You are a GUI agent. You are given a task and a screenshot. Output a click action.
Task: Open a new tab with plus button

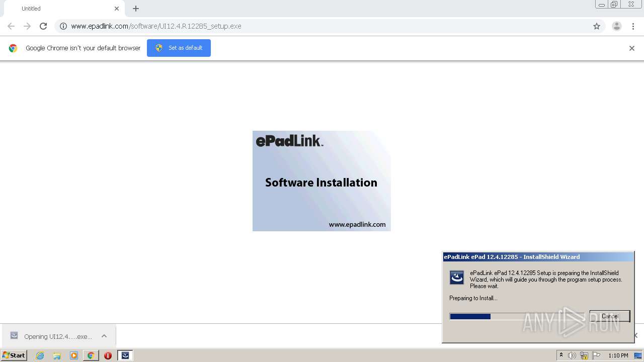136,9
